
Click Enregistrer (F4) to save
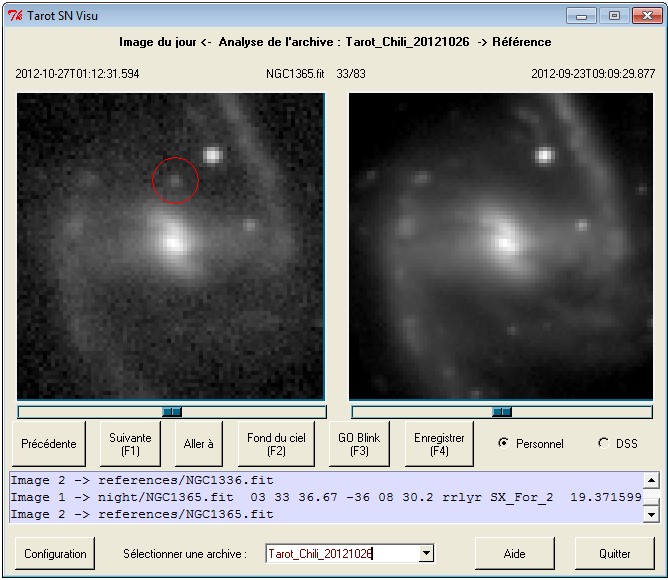click(439, 444)
